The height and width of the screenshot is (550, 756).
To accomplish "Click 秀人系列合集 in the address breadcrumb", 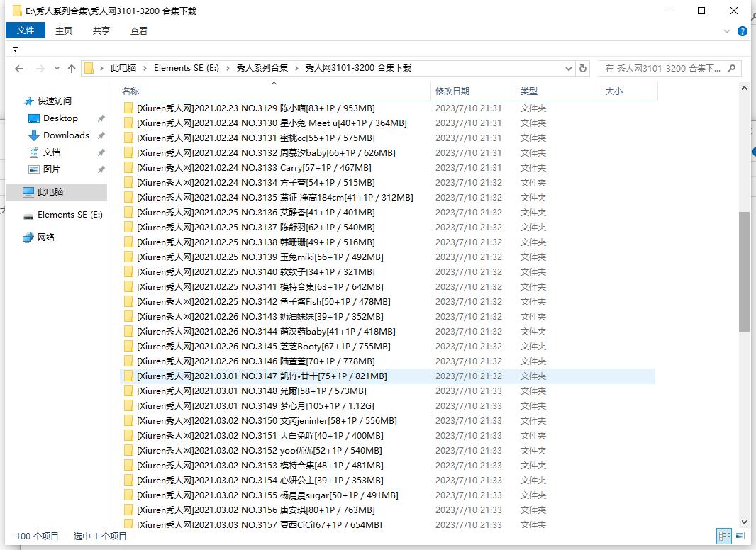I will click(262, 68).
